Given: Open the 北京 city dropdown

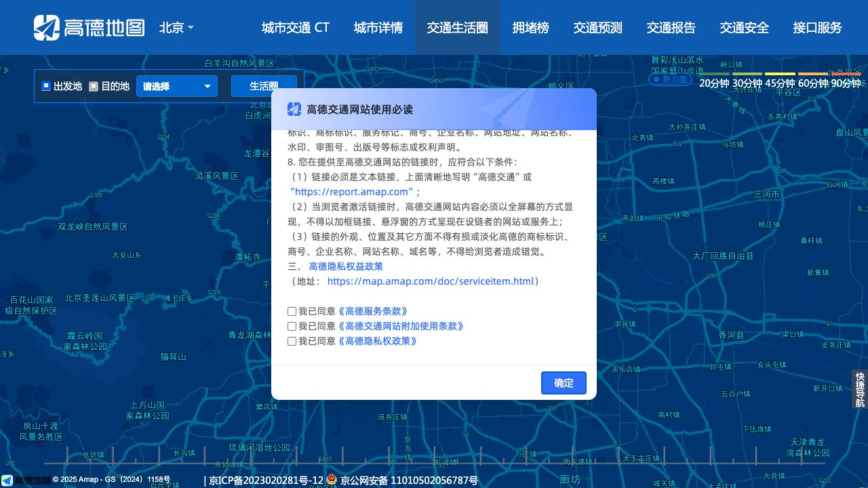Looking at the screenshot, I should (x=176, y=28).
